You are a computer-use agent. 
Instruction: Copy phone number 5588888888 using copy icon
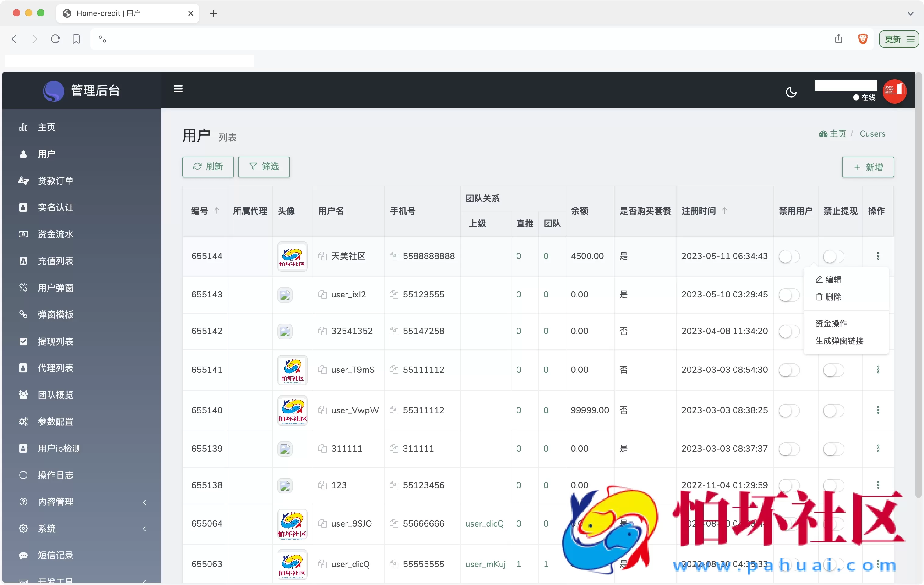pos(394,256)
